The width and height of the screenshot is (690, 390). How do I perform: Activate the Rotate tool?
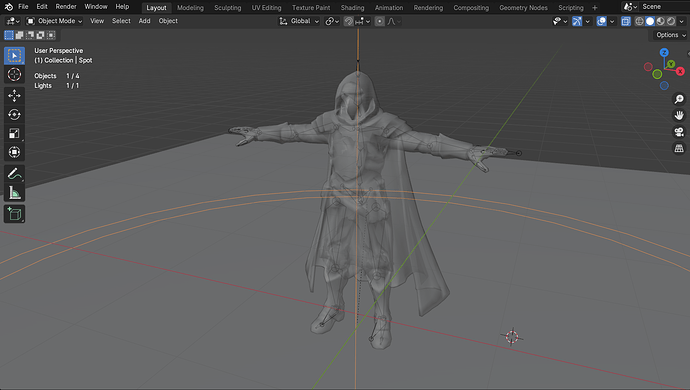click(x=14, y=114)
